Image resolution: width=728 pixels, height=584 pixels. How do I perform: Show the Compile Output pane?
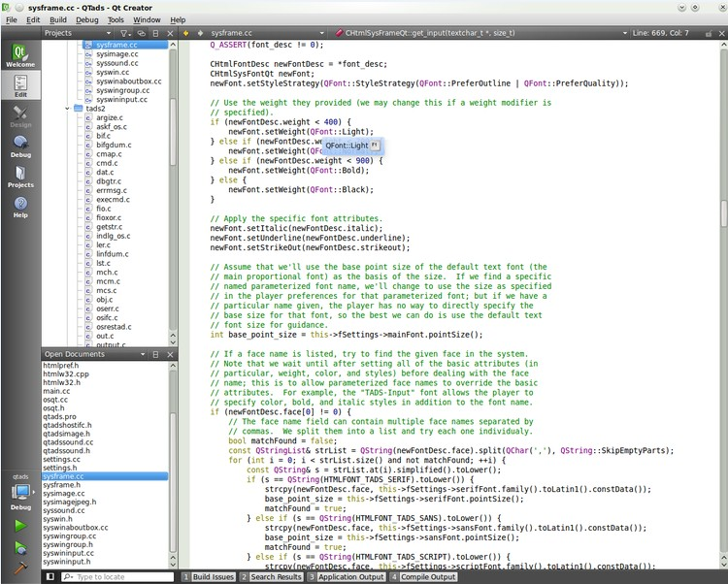click(x=423, y=577)
